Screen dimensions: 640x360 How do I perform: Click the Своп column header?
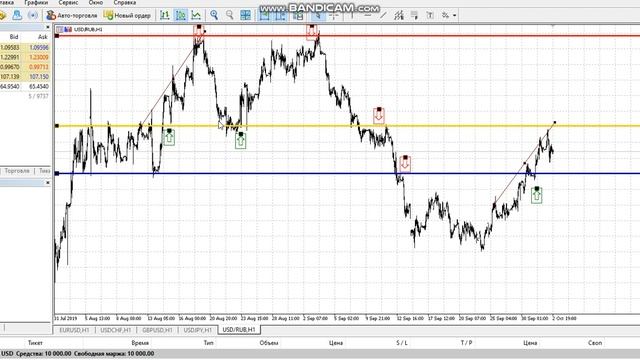point(595,343)
